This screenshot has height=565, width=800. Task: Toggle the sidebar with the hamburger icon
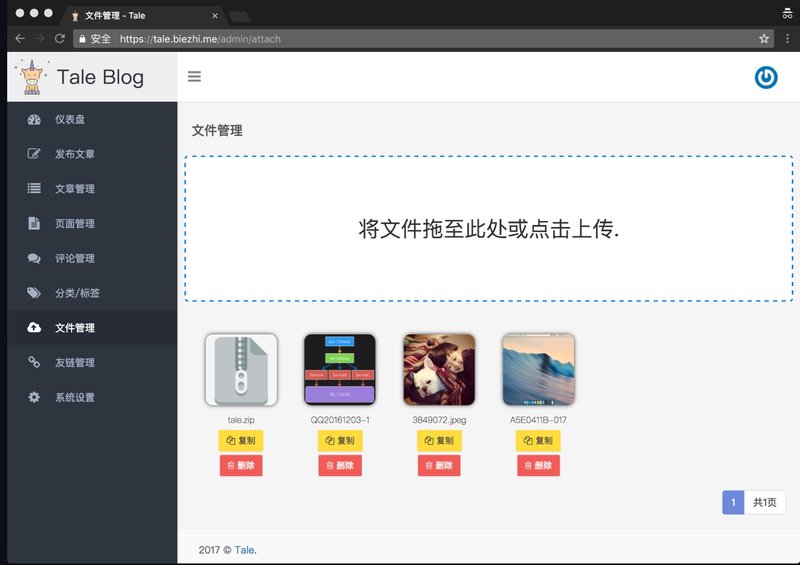coord(194,77)
